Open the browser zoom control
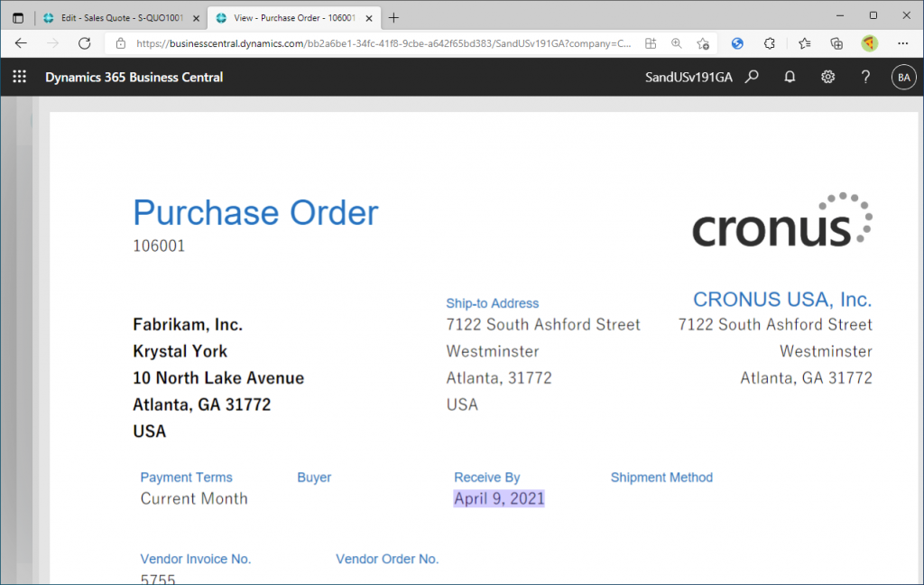Screen dimensions: 924x585 point(677,43)
